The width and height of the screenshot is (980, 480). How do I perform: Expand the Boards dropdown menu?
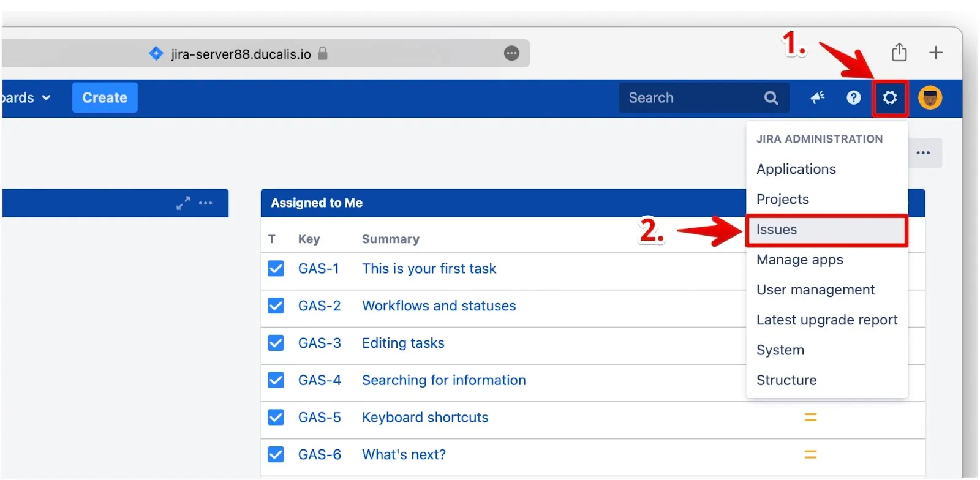point(26,97)
